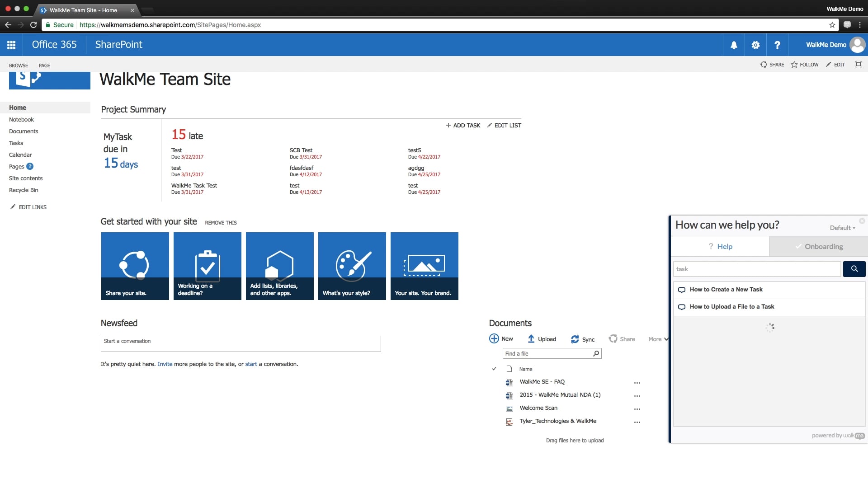Click ADD TASK in Project Summary
The image size is (868, 488).
(463, 125)
